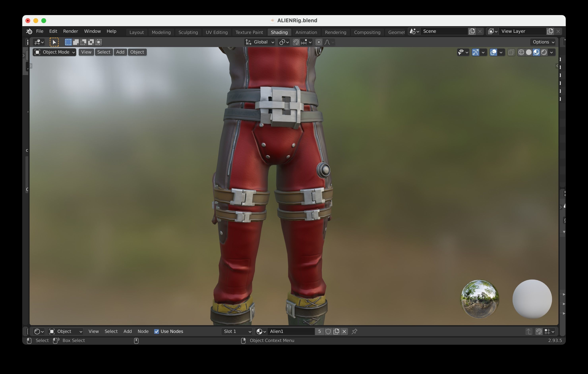Toggle Show Overlays button

pyautogui.click(x=493, y=52)
